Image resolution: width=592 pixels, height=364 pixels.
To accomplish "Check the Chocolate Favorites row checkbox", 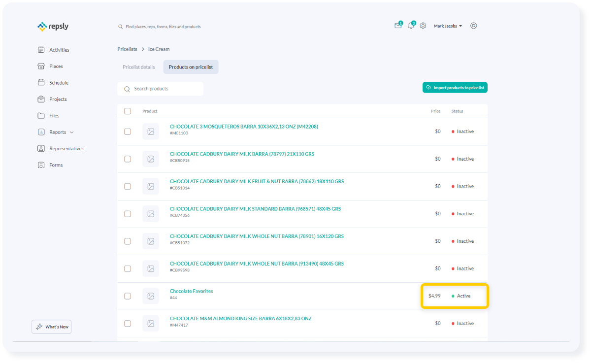I will (x=128, y=296).
